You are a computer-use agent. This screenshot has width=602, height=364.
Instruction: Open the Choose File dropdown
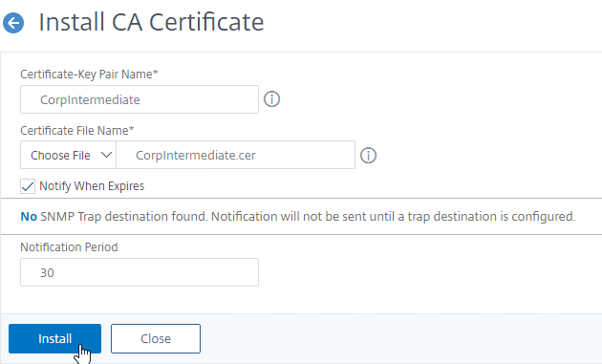pos(68,155)
